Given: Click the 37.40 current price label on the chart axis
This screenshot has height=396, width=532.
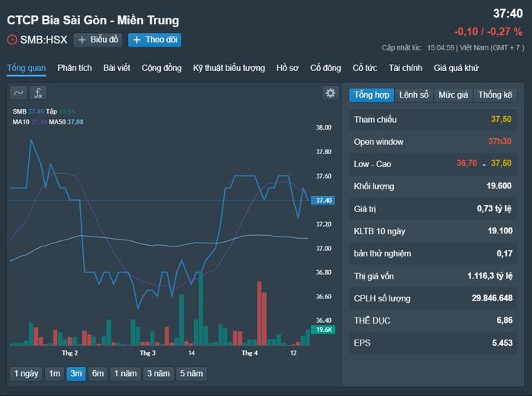Looking at the screenshot, I should tap(323, 201).
